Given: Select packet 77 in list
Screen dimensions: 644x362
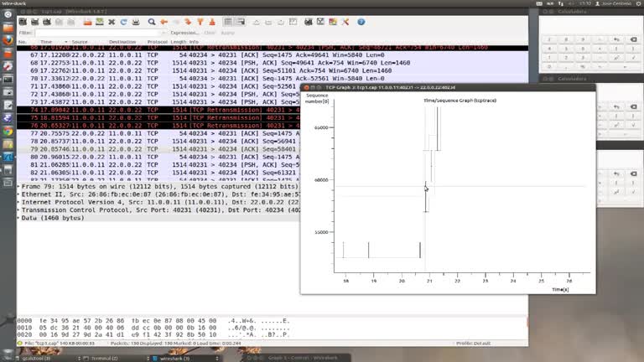Looking at the screenshot, I should tap(158, 133).
